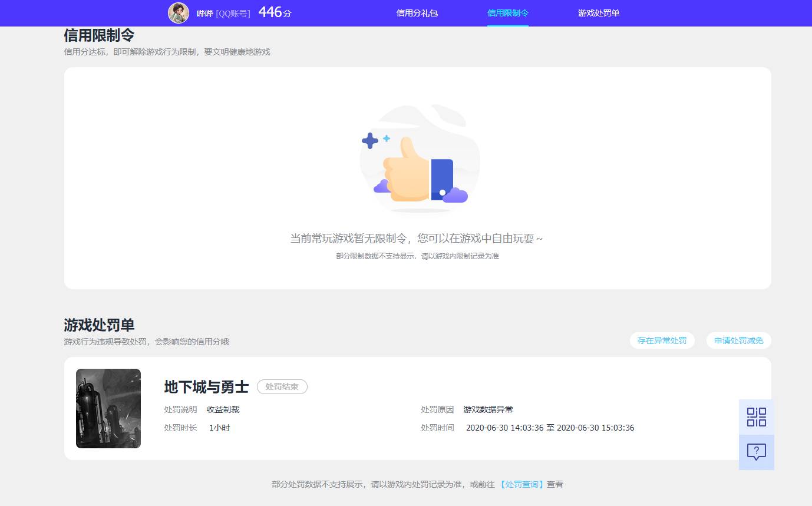Click the 处罚结束 status badge
This screenshot has height=506, width=812.
click(x=282, y=387)
